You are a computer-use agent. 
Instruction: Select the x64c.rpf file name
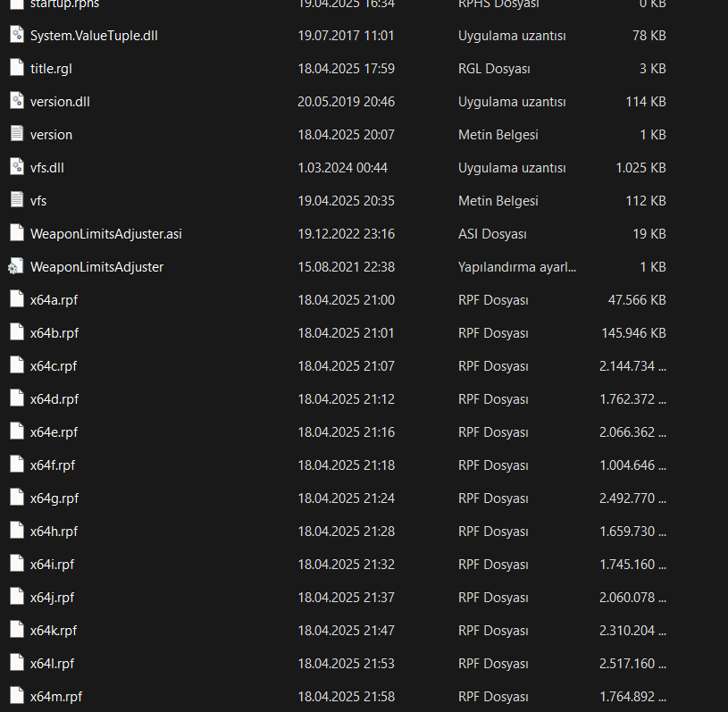click(54, 366)
